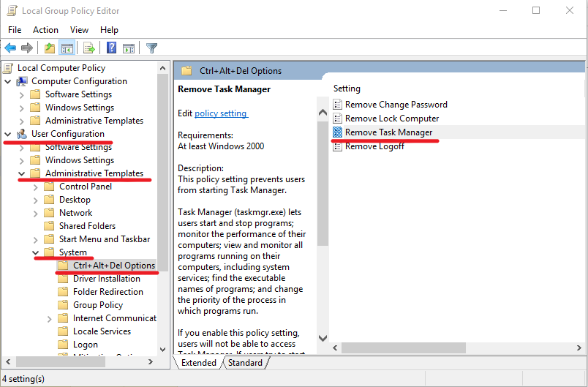Click the Up one level folder icon
588x387 pixels.
click(50, 48)
